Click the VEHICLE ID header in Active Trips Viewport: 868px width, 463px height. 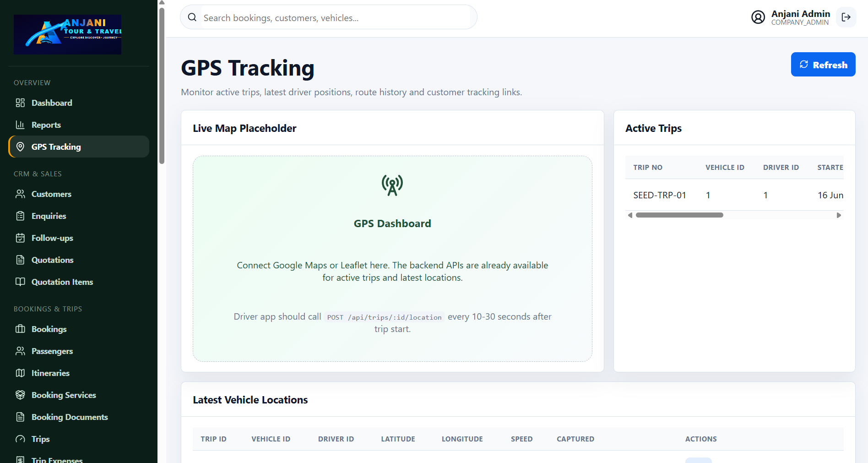coord(725,168)
